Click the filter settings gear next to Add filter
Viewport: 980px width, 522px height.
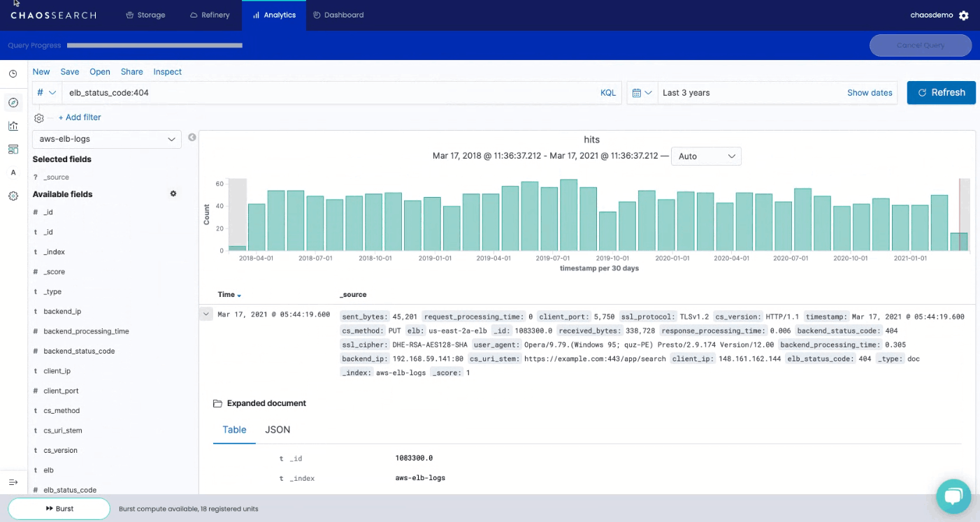[x=38, y=117]
